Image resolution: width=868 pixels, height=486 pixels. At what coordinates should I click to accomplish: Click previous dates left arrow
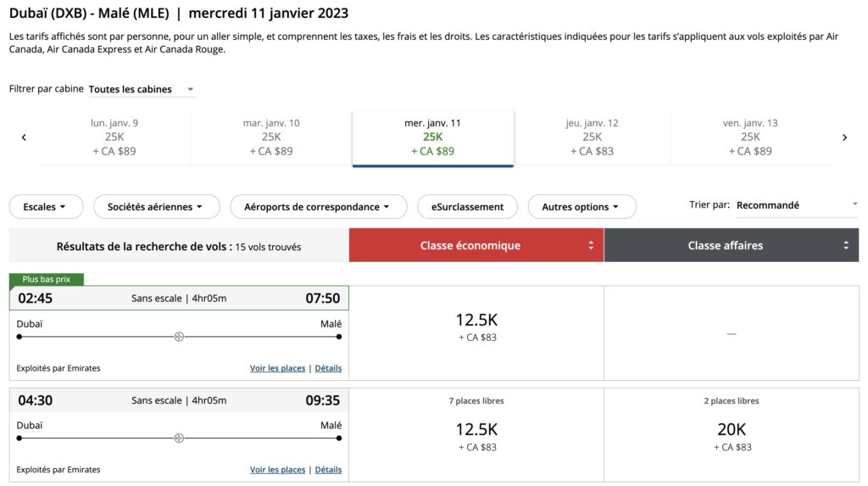[24, 137]
